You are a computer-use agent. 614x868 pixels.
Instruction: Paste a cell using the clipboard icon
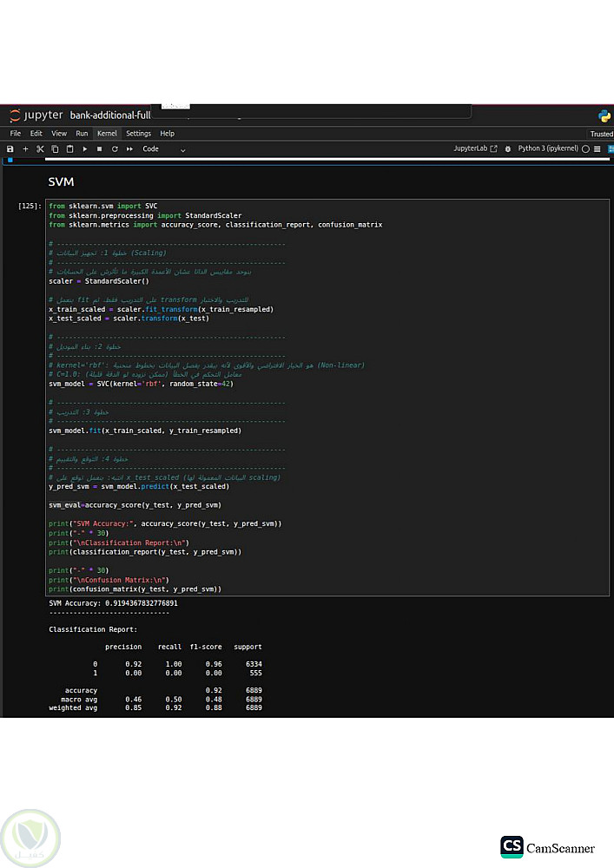[x=69, y=149]
